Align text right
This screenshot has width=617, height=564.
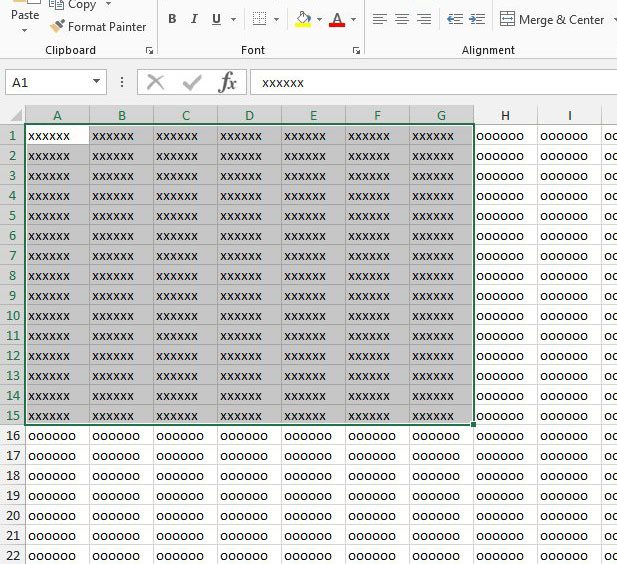[424, 19]
